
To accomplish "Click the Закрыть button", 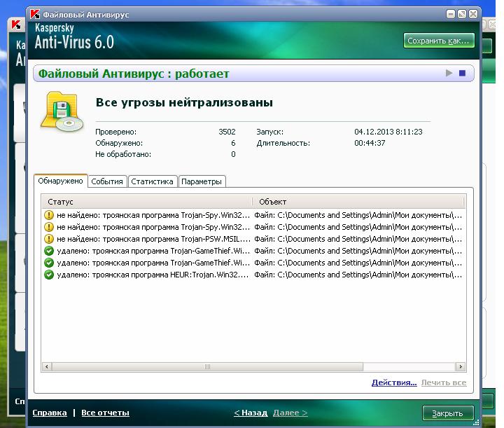I will coord(448,413).
